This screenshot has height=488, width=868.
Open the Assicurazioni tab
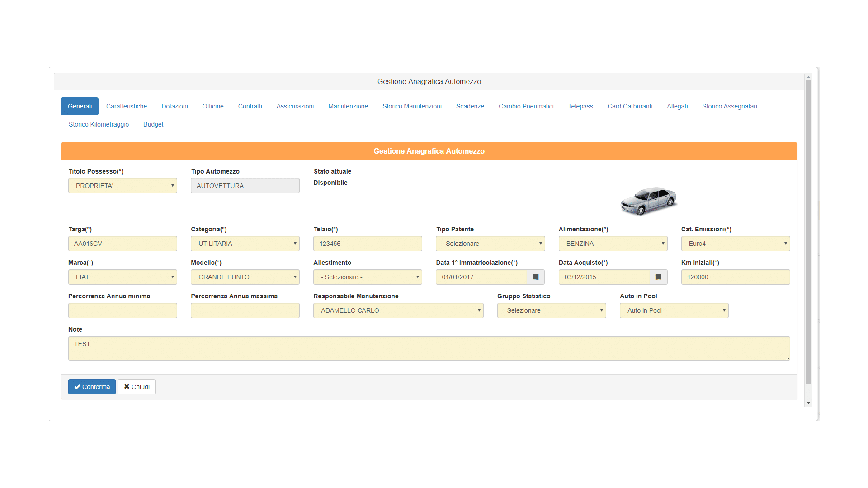coord(295,106)
